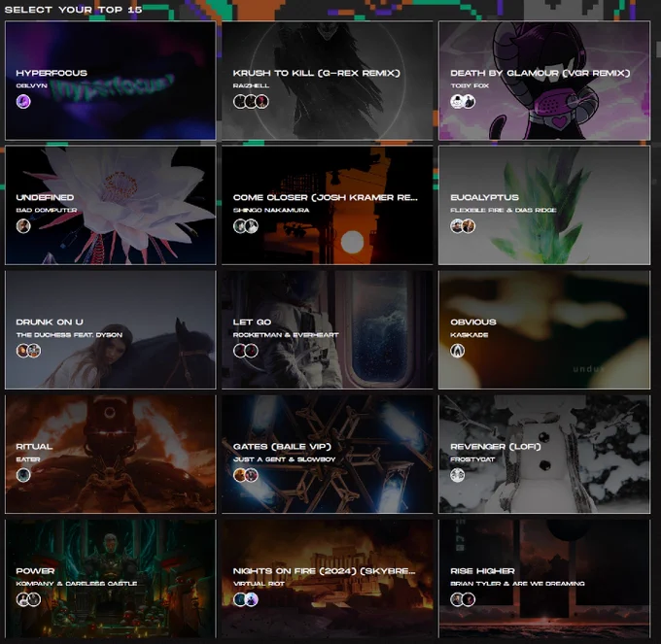Viewport: 661px width, 644px height.
Task: Click avatars under Brian Tyler & Are We Dreaming
Action: [x=463, y=599]
